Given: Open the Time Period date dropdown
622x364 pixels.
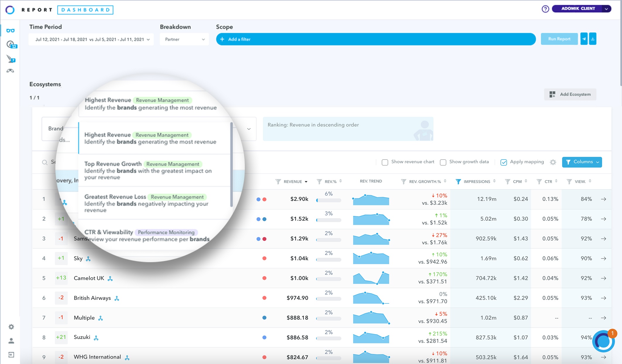Looking at the screenshot, I should (x=91, y=39).
